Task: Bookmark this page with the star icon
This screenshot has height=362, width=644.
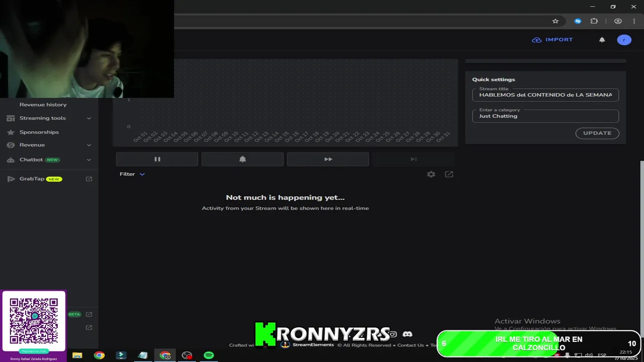Action: 555,21
